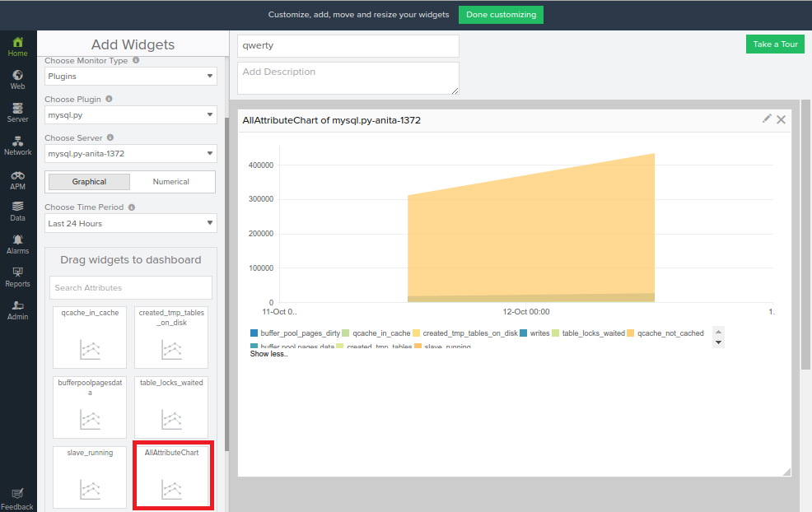Click Done customizing button
The width and height of the screenshot is (812, 512).
pos(501,15)
